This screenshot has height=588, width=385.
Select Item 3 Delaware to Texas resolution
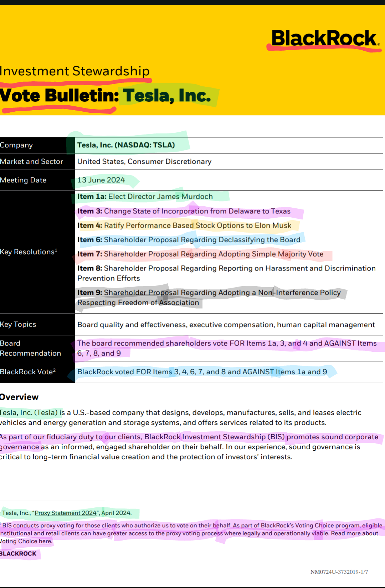[184, 211]
